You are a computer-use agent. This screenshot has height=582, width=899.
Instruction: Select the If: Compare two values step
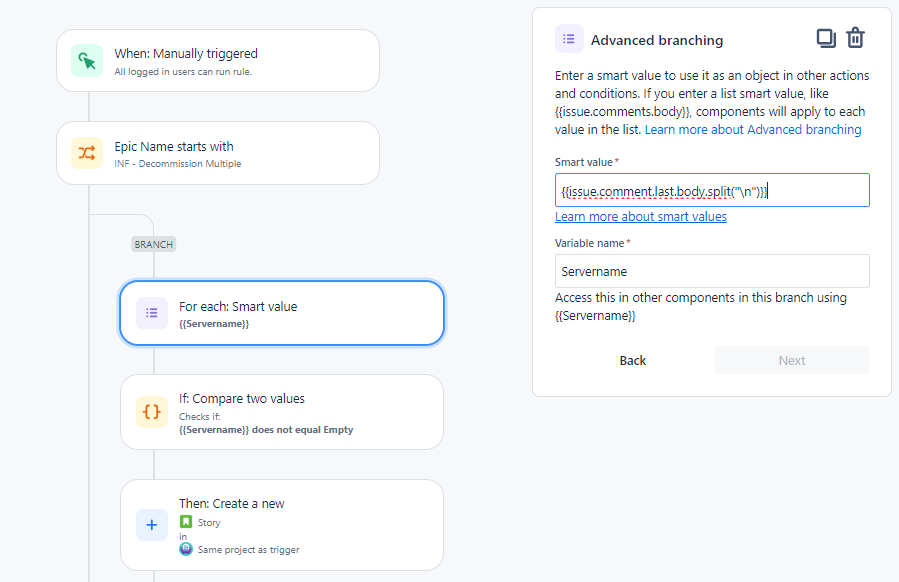pyautogui.click(x=282, y=411)
